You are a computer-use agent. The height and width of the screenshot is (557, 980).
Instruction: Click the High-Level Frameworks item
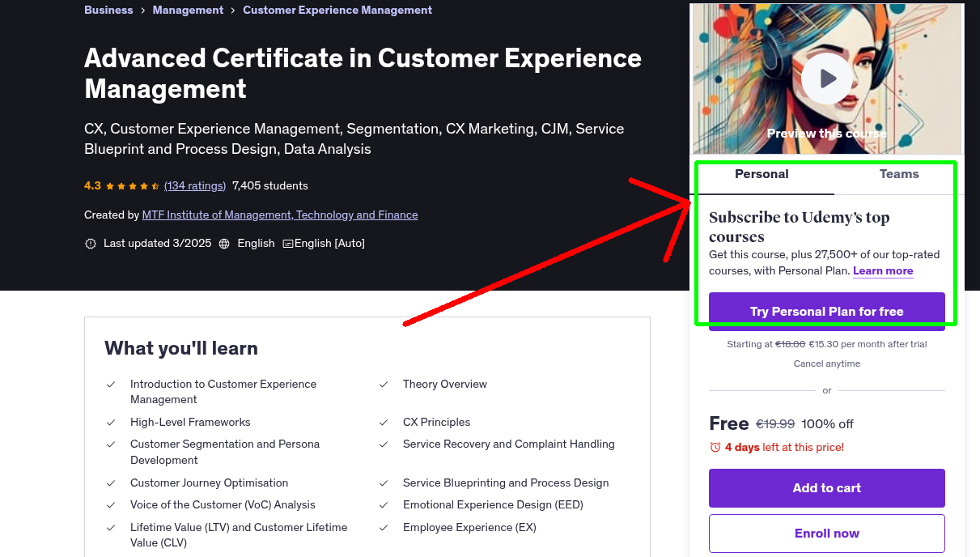190,422
